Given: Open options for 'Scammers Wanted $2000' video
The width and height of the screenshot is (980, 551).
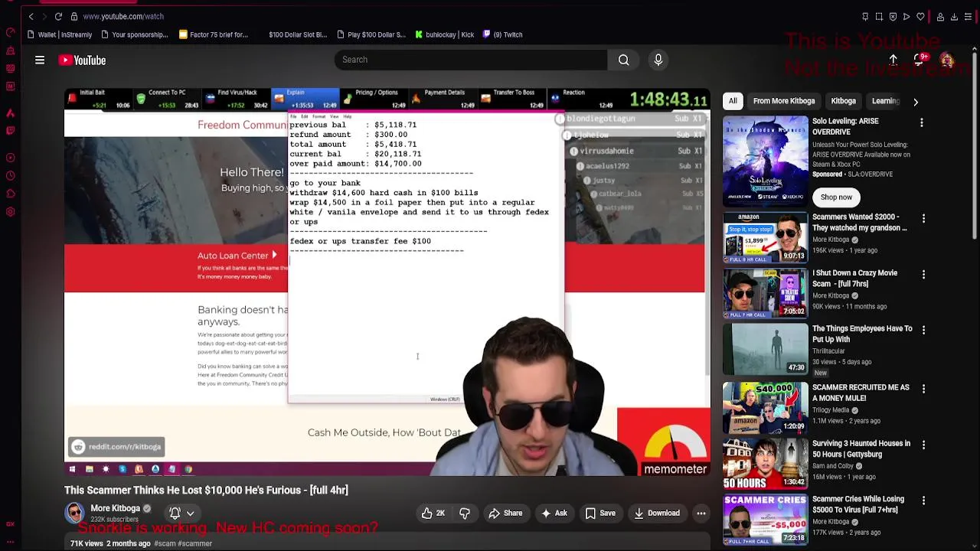Looking at the screenshot, I should 923,219.
